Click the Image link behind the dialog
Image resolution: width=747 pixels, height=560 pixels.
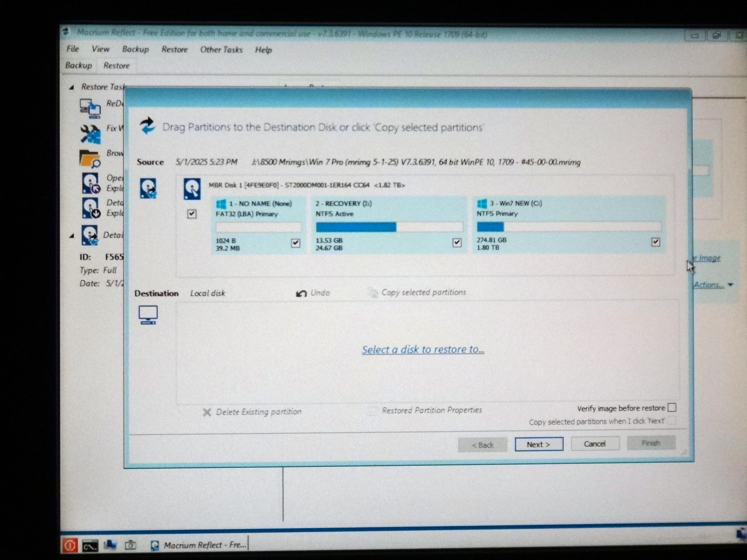pos(707,258)
